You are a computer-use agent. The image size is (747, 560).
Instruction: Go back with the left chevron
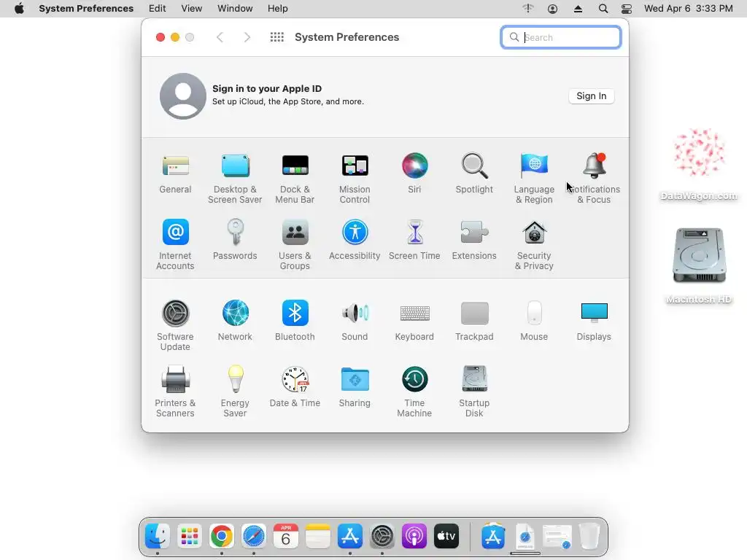click(x=220, y=37)
